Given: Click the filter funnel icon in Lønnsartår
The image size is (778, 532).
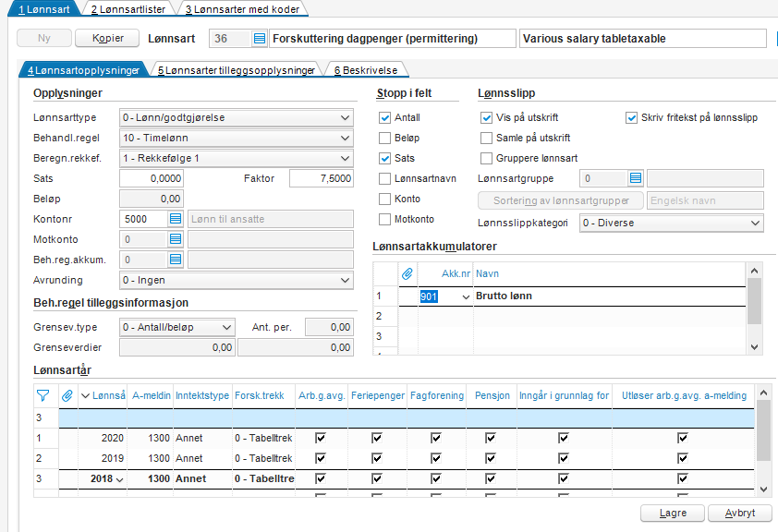Looking at the screenshot, I should click(42, 395).
